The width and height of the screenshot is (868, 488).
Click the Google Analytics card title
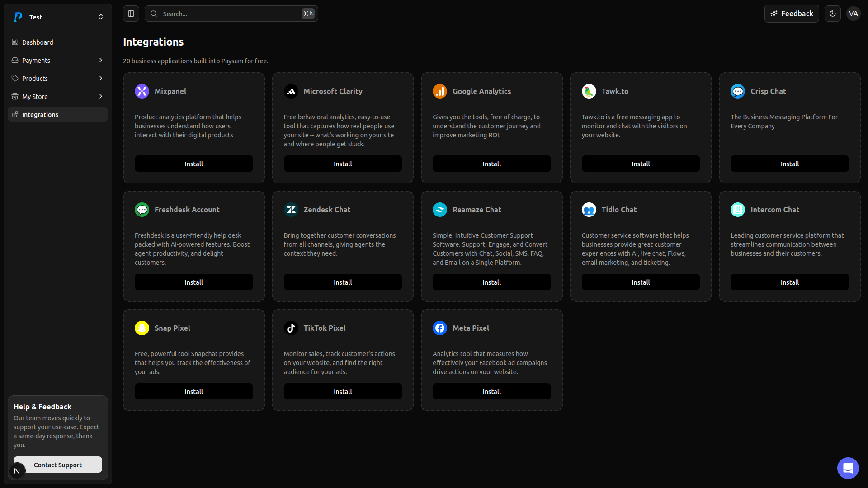481,91
